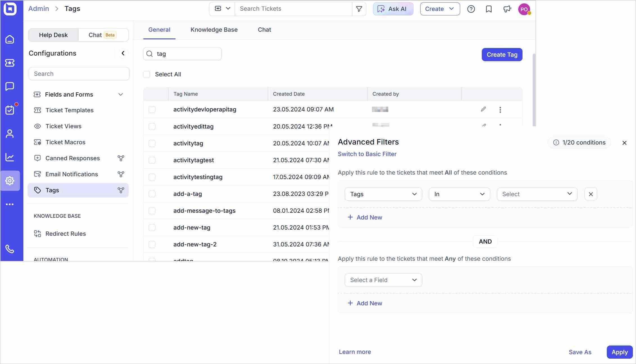The width and height of the screenshot is (636, 364).
Task: Switch to the General tab
Action: pos(159,30)
